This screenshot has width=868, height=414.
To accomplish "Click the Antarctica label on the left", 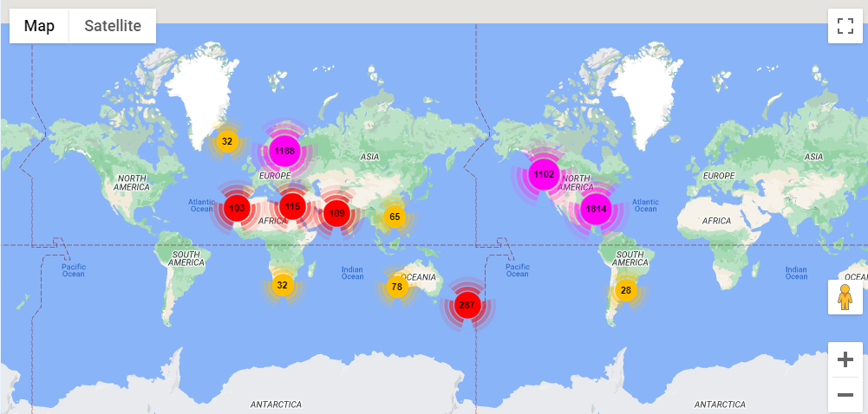I will pyautogui.click(x=276, y=404).
